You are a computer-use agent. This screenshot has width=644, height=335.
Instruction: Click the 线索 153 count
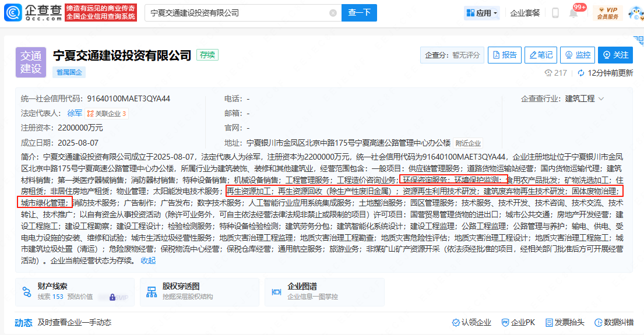51,297
